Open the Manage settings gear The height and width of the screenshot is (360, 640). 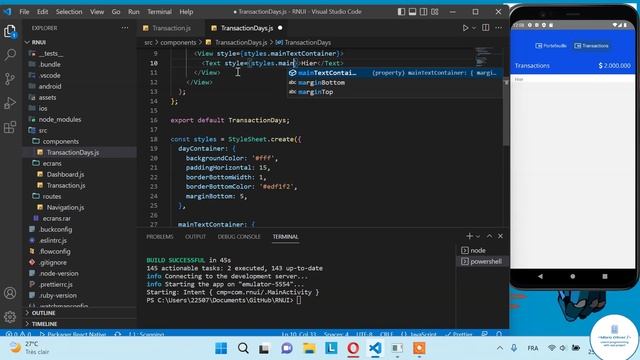tap(10, 316)
